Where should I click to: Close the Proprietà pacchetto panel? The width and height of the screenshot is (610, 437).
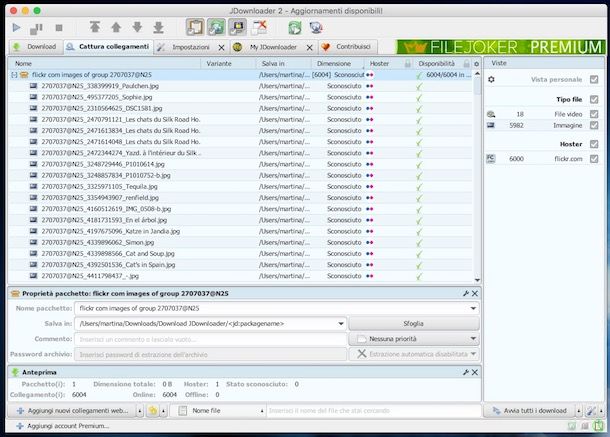tap(475, 293)
